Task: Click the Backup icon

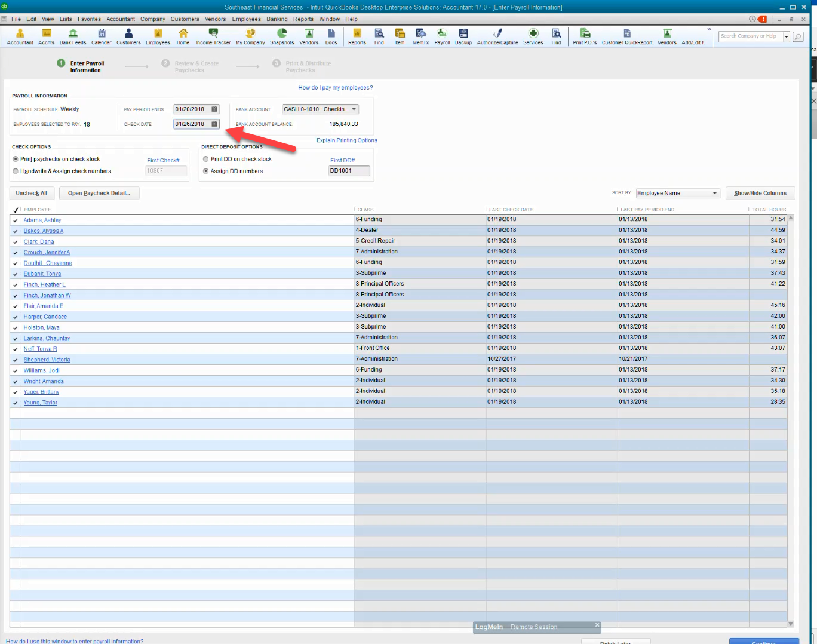Action: tap(463, 36)
